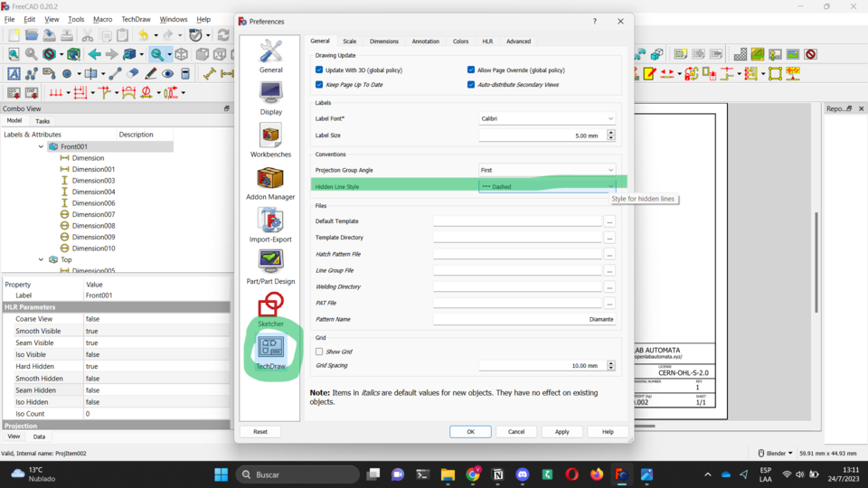The width and height of the screenshot is (868, 488).
Task: Switch to the Annotation tab
Action: click(425, 42)
